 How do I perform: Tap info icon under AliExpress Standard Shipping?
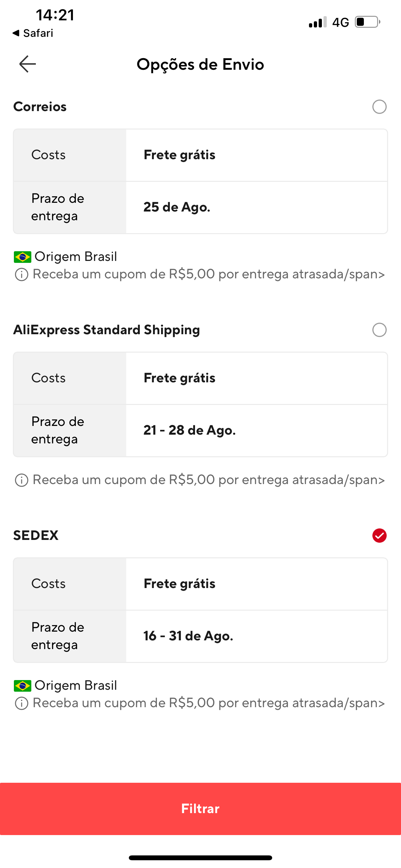(22, 480)
